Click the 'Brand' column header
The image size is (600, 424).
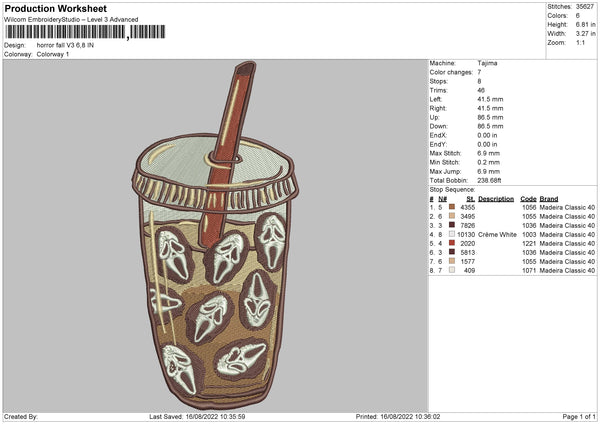(x=549, y=199)
